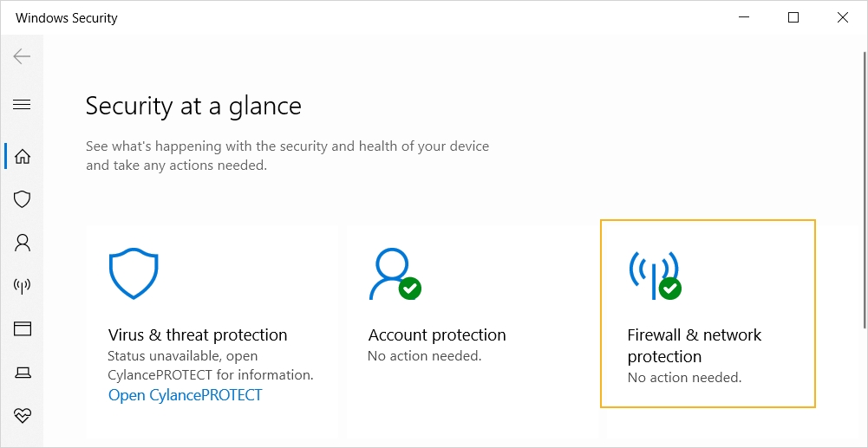Click the large blue shield tile icon
The height and width of the screenshot is (448, 868).
(134, 274)
